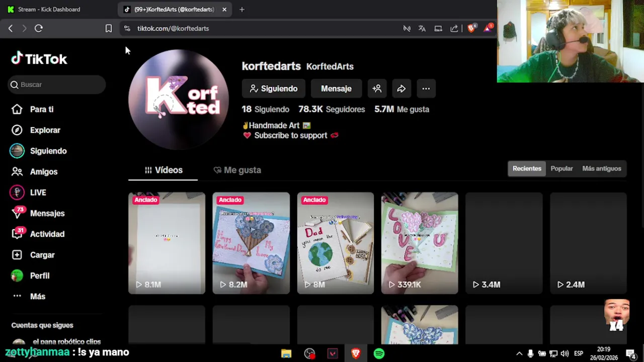
Task: Open Spotify from taskbar
Action: point(379,354)
